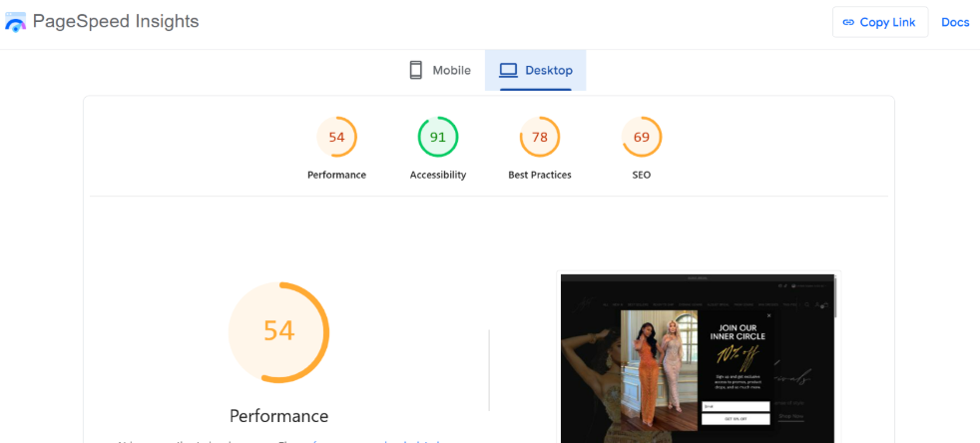The width and height of the screenshot is (980, 443).
Task: Click the Best Practices label under the gauge
Action: point(540,175)
